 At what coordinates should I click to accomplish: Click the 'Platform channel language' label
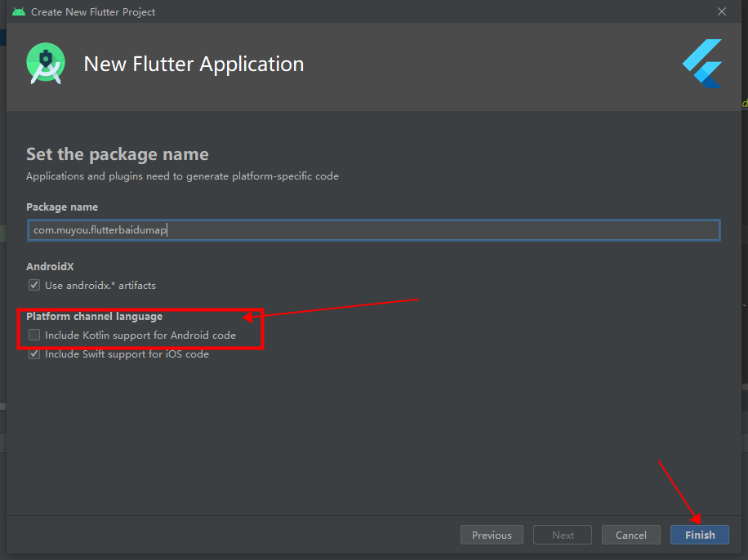pyautogui.click(x=95, y=316)
